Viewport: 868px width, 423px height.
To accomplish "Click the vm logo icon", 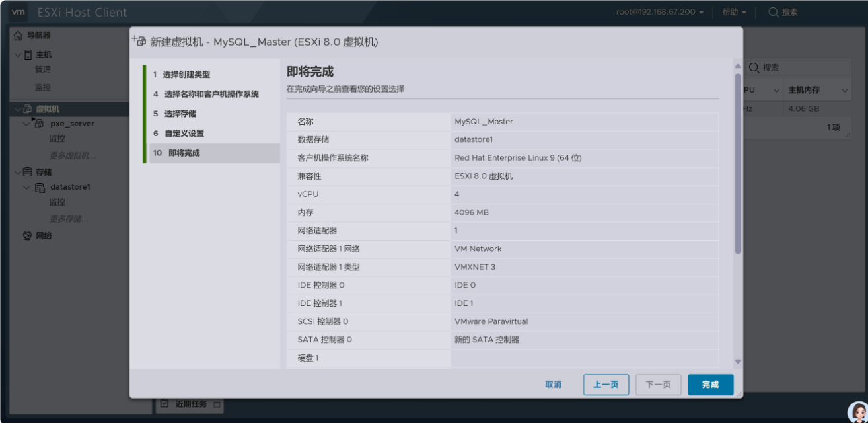I will tap(19, 12).
